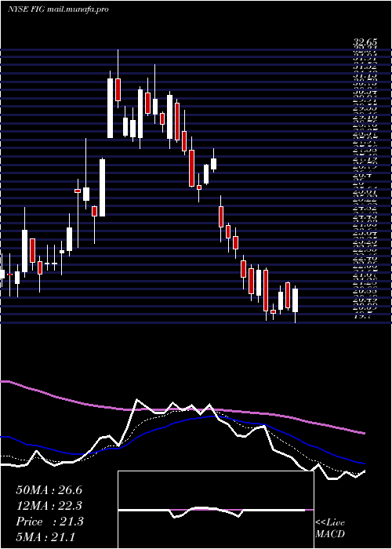This screenshot has height=549, width=392.
Task: Click the 'NYSE FIG mail.munafa.pro' chart title
Action: [58, 9]
